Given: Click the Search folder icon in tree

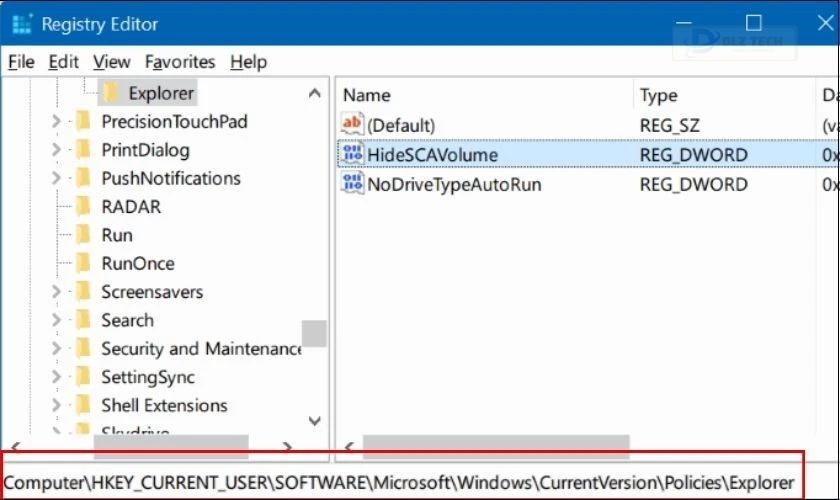Looking at the screenshot, I should tap(84, 321).
